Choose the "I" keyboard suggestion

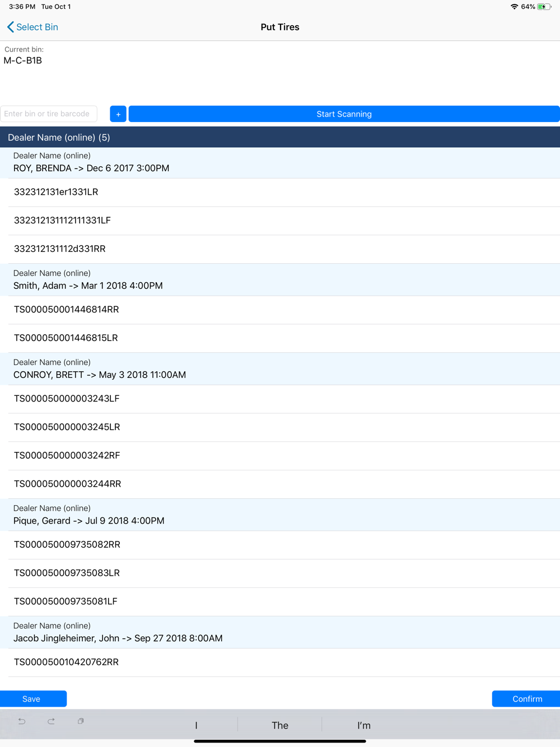click(196, 725)
